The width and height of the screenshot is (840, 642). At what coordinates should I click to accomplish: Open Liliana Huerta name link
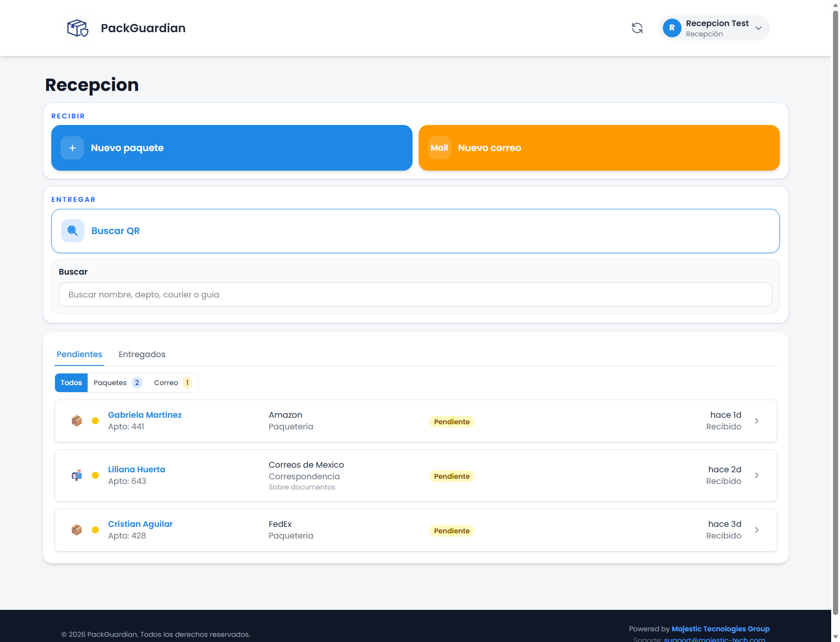tap(137, 469)
